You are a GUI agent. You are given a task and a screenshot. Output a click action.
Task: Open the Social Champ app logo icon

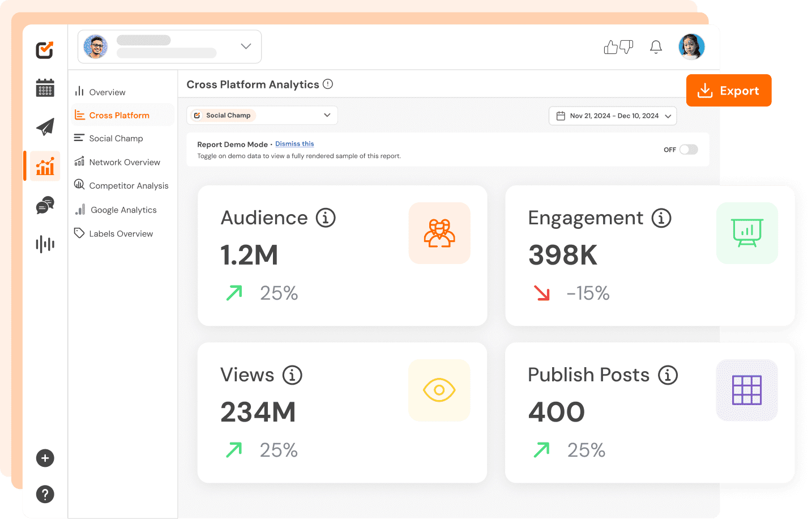(45, 50)
